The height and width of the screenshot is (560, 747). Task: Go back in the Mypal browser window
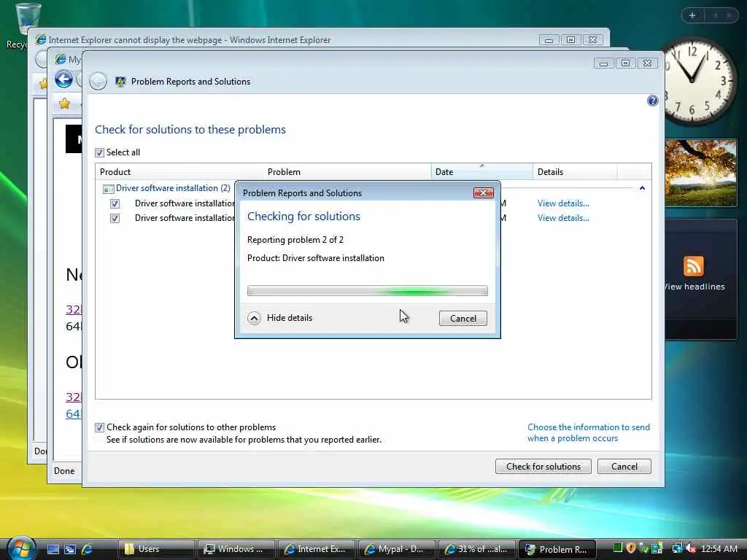(64, 79)
